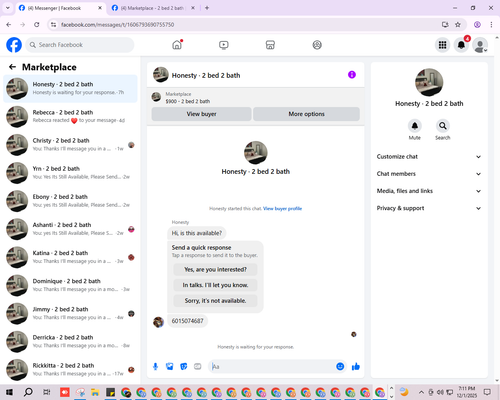Click the More options button

click(306, 114)
